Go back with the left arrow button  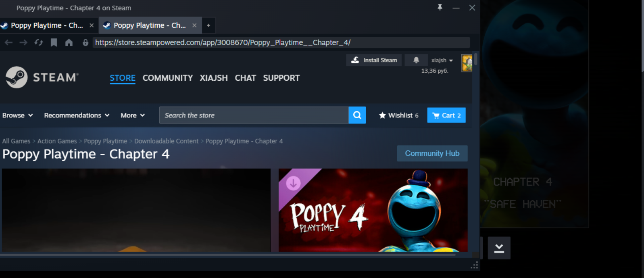tap(8, 42)
